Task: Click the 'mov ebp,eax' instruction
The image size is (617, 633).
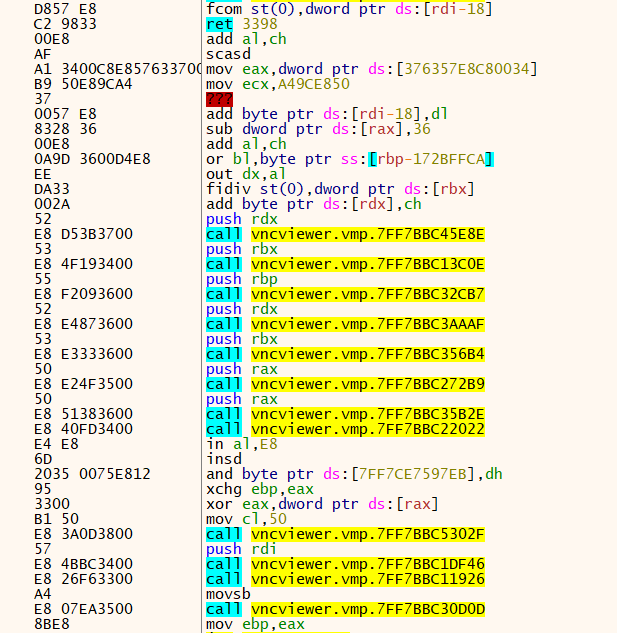Action: [x=255, y=624]
